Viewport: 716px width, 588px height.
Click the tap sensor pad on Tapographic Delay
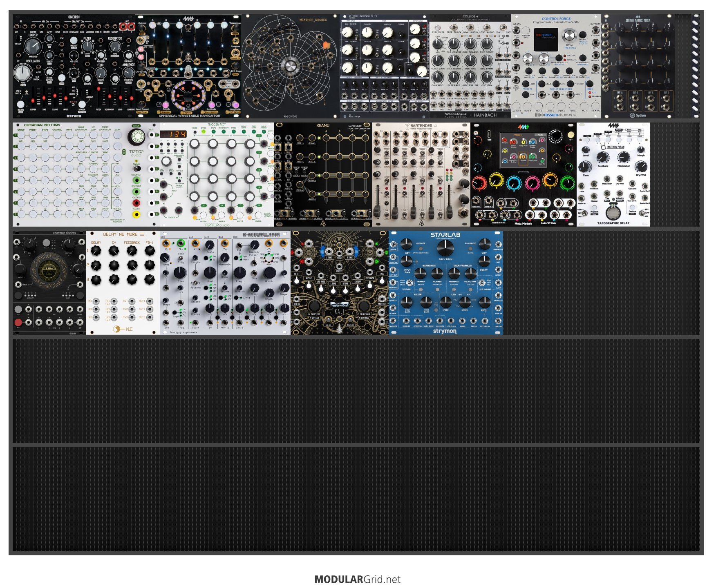pos(613,212)
